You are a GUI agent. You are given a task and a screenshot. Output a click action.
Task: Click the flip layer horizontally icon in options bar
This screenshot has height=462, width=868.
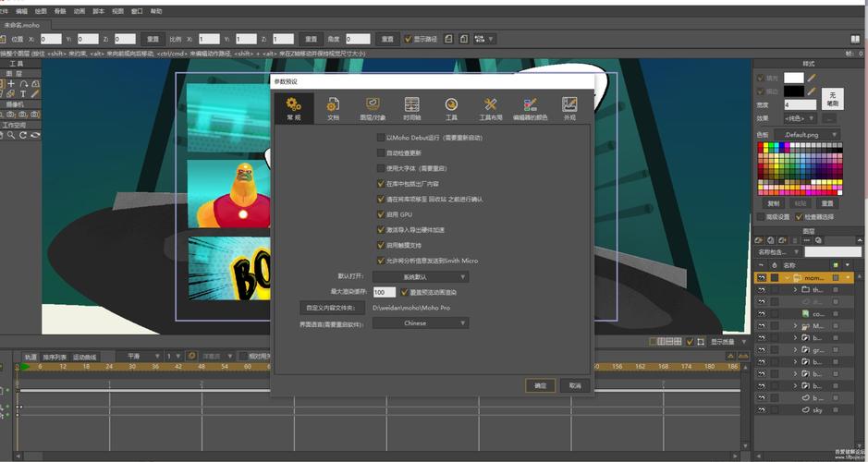click(x=449, y=39)
